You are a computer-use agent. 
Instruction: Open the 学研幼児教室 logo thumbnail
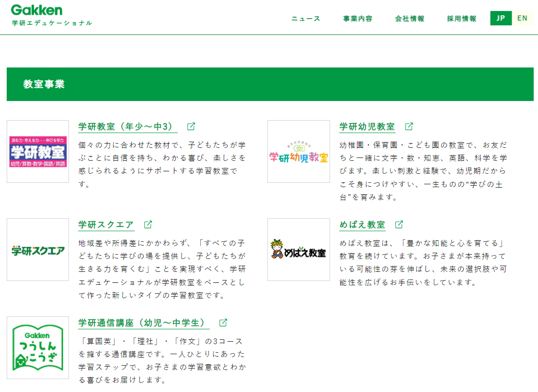tap(298, 151)
